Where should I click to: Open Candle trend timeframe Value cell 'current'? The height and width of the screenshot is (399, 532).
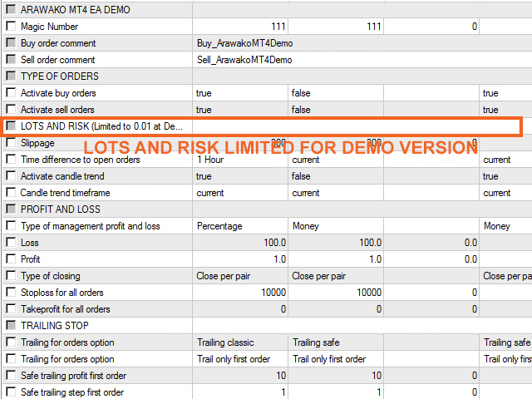pos(240,193)
